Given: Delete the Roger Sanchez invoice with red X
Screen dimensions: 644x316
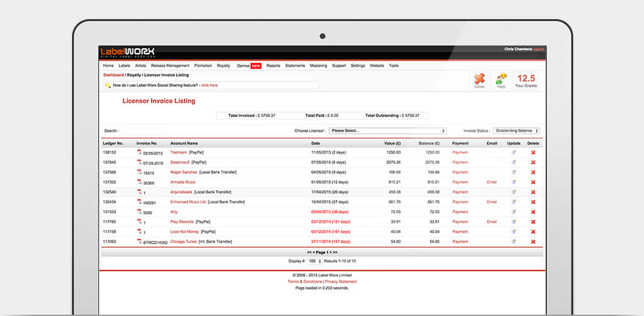Looking at the screenshot, I should (x=533, y=172).
